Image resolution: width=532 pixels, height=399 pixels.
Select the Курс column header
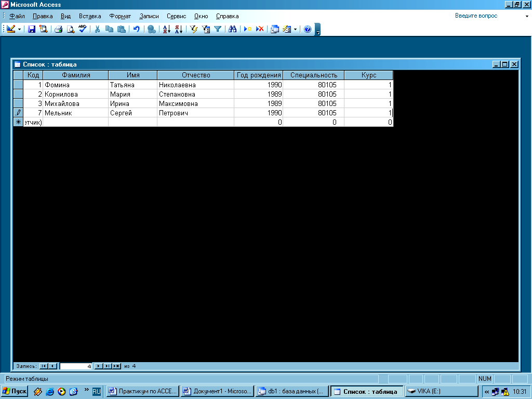[x=368, y=75]
